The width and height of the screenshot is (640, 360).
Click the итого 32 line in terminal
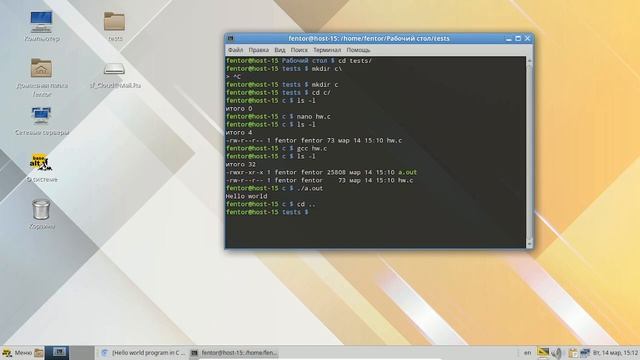tap(240, 164)
